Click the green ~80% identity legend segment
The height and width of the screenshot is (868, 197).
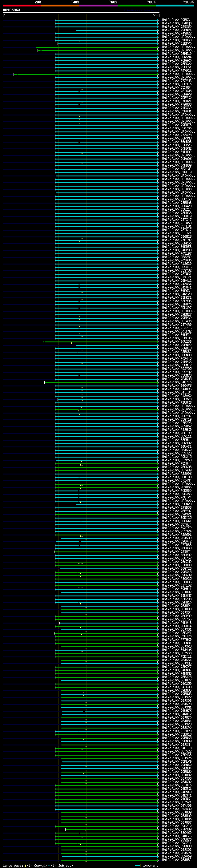137,6
